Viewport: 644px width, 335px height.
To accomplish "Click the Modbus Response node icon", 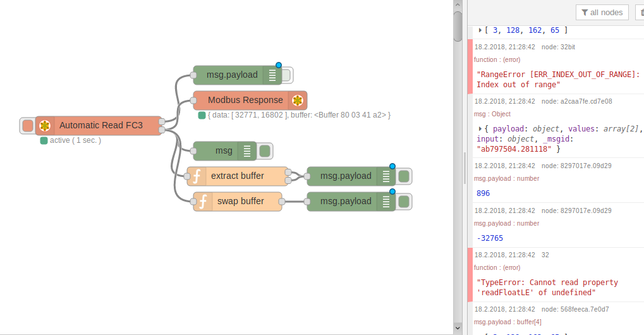I will (x=298, y=100).
